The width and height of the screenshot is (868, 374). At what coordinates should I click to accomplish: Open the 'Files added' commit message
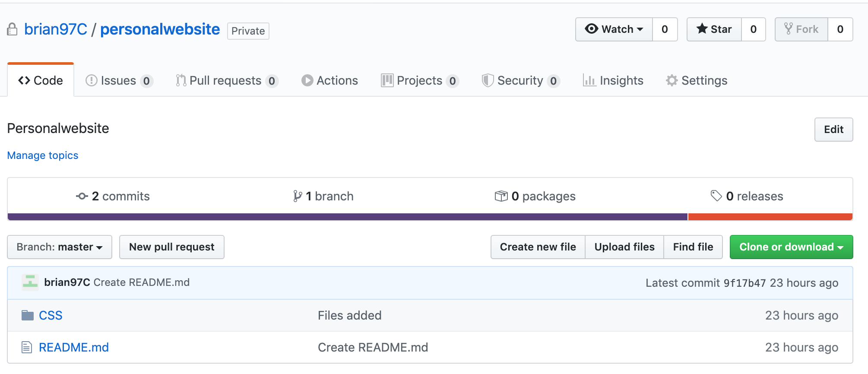(x=350, y=315)
